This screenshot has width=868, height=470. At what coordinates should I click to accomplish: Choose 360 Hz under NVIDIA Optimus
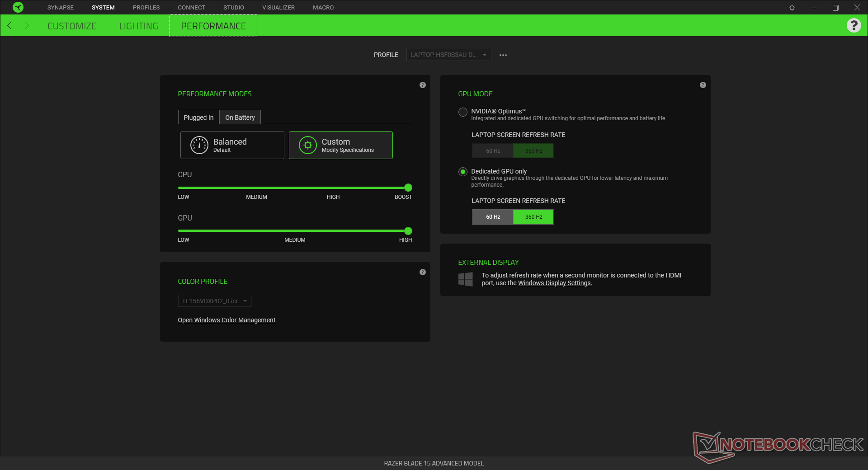(533, 151)
